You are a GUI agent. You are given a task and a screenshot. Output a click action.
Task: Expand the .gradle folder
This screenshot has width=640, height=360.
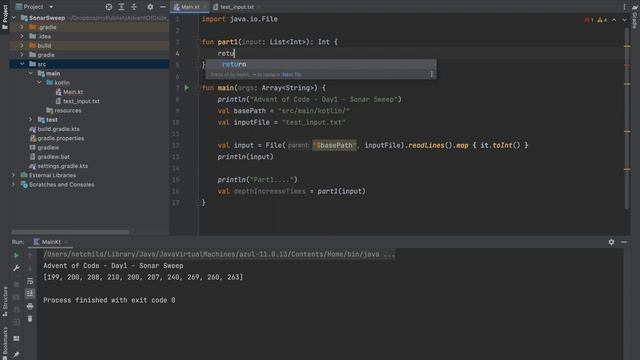22,27
